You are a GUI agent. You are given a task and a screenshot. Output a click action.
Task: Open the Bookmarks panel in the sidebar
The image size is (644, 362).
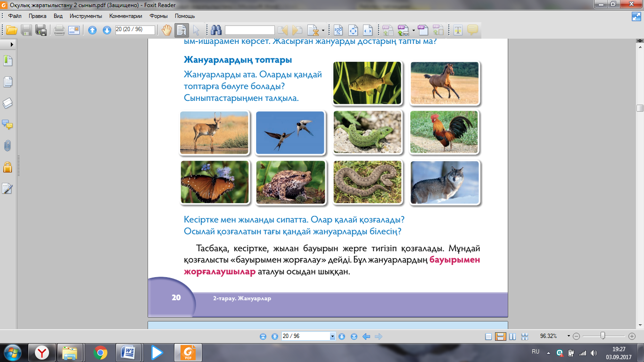pyautogui.click(x=8, y=61)
